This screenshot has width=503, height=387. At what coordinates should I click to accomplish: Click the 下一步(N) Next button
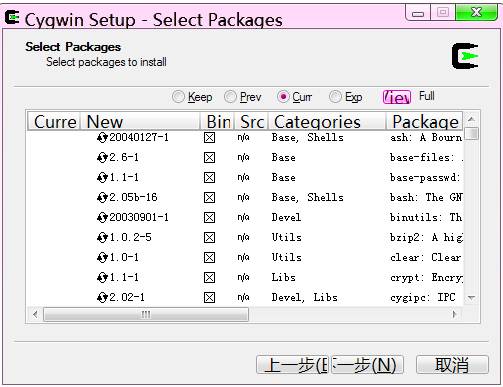[366, 365]
